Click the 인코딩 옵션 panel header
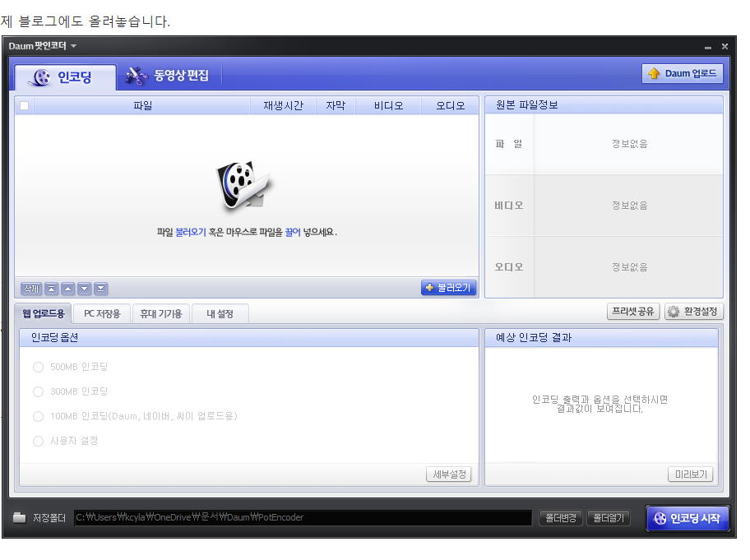This screenshot has height=560, width=750. [x=248, y=338]
